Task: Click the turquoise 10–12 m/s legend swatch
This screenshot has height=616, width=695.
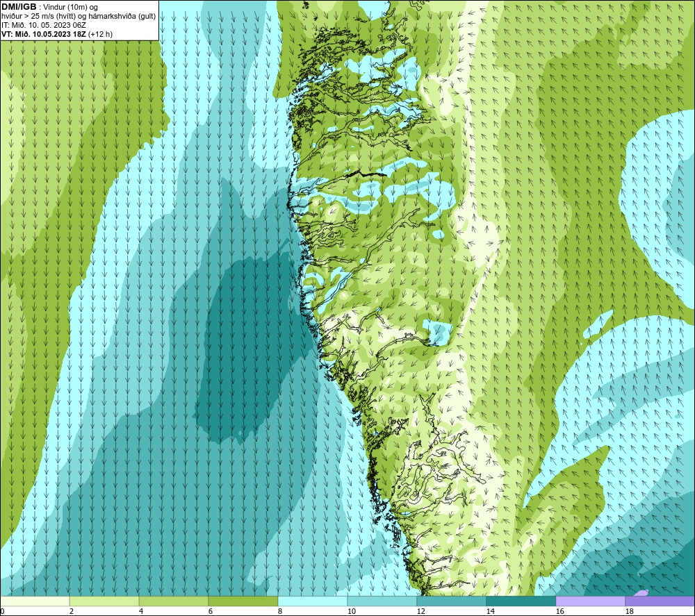Action: click(x=382, y=601)
